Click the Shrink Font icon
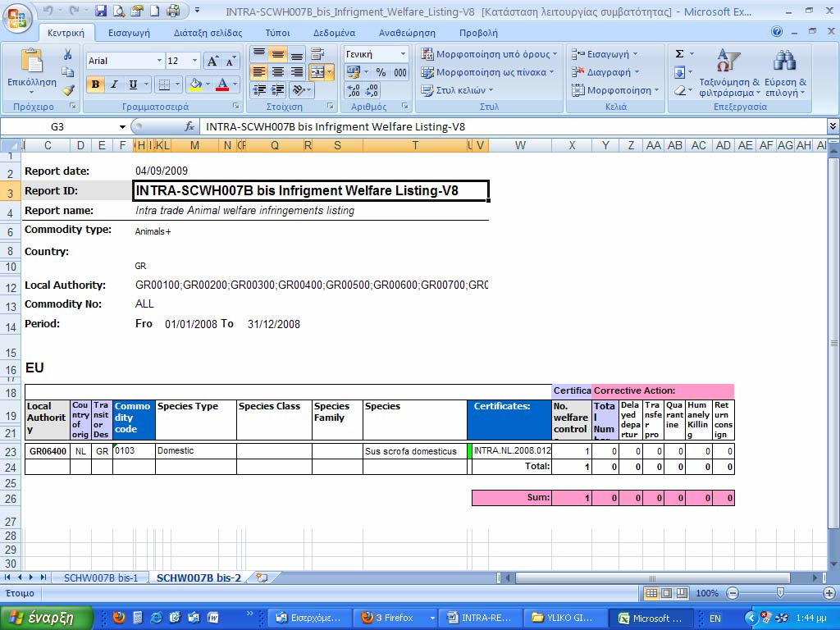 click(x=231, y=61)
